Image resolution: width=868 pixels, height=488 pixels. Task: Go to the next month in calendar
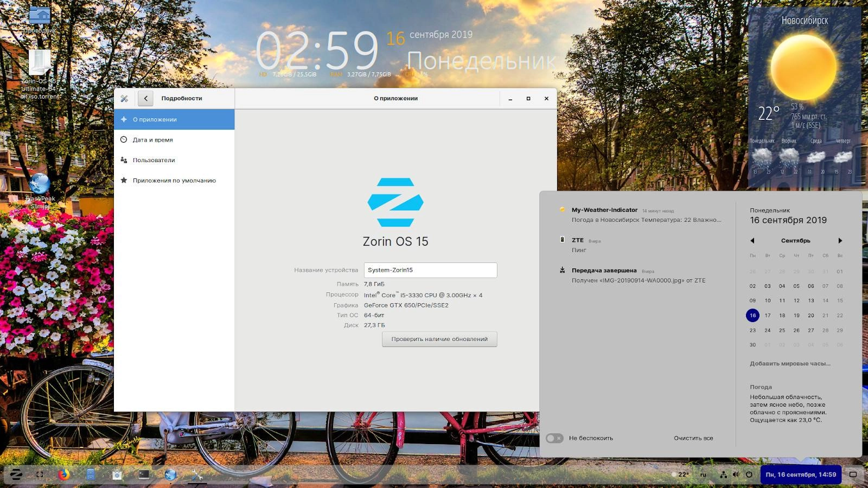click(x=840, y=241)
